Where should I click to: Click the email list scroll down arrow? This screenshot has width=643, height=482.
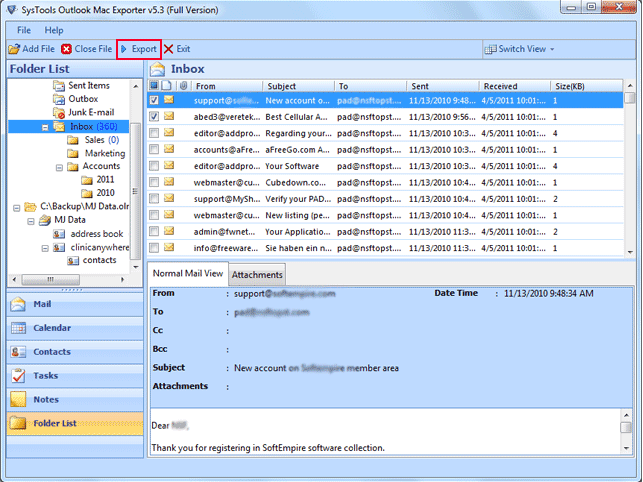630,252
